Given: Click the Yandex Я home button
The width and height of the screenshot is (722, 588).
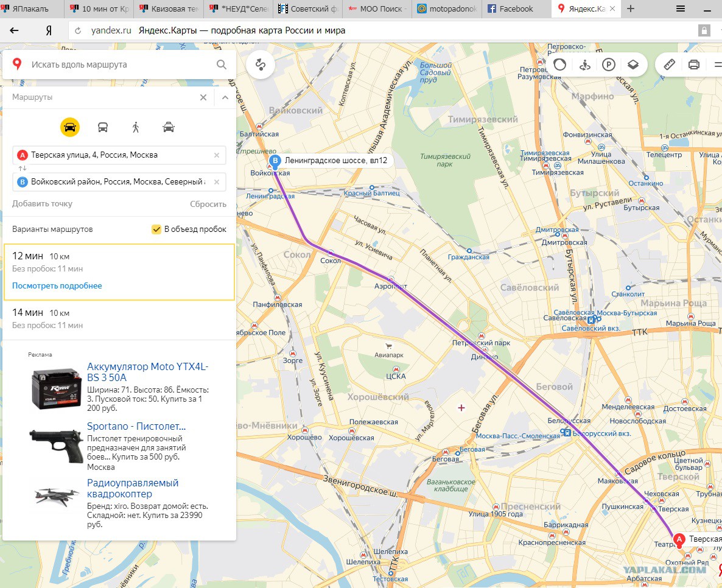Looking at the screenshot, I should coord(49,30).
